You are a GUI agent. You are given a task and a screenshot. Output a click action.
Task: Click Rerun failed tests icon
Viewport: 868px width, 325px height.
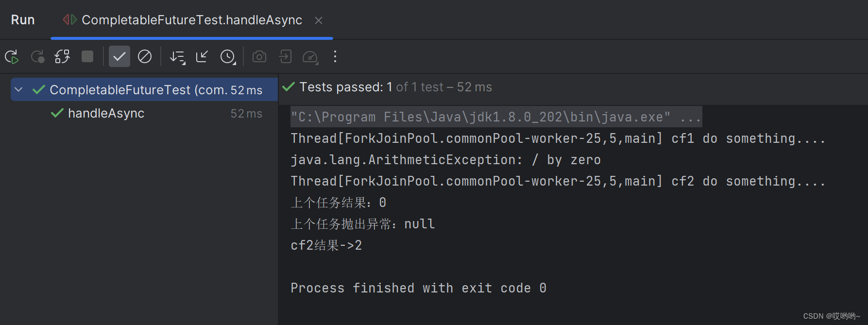(x=37, y=57)
